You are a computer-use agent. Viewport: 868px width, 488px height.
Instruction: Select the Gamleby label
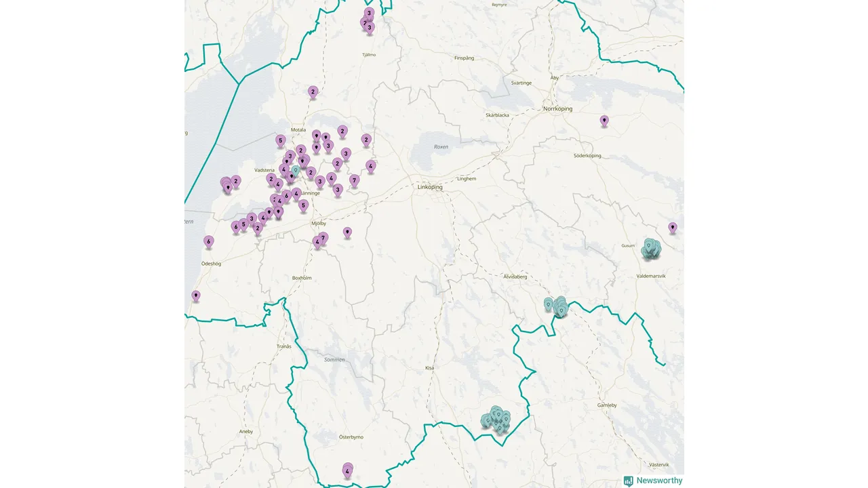click(607, 405)
